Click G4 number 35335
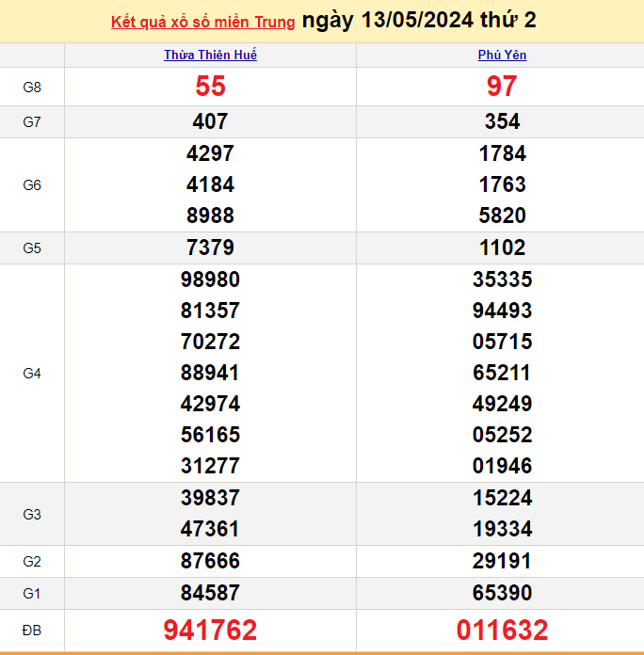The image size is (644, 655). 502,280
